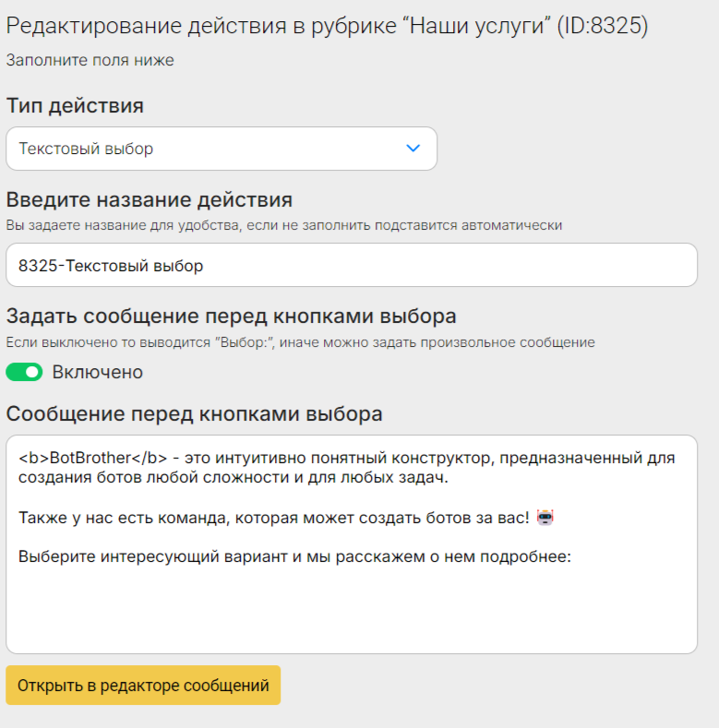This screenshot has width=719, height=728.
Task: Select the "Текстовый выбор" value in dropdown
Action: point(86,149)
